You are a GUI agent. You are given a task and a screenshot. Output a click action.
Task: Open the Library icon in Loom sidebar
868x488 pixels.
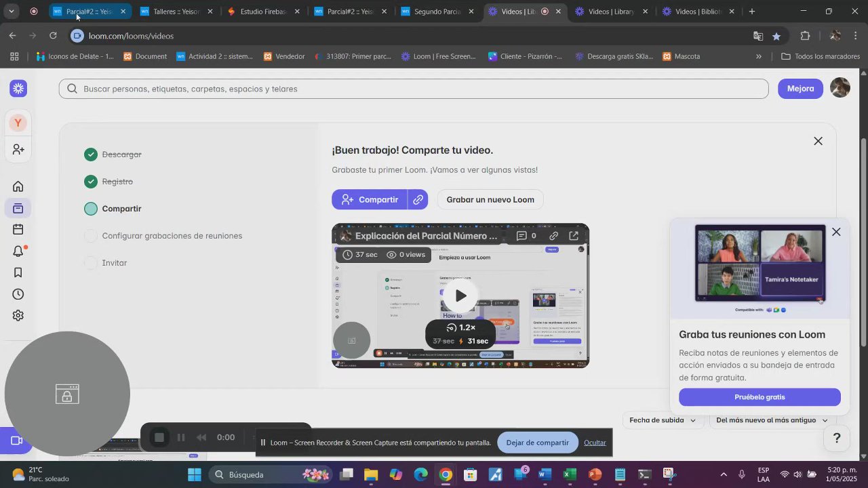pyautogui.click(x=18, y=208)
